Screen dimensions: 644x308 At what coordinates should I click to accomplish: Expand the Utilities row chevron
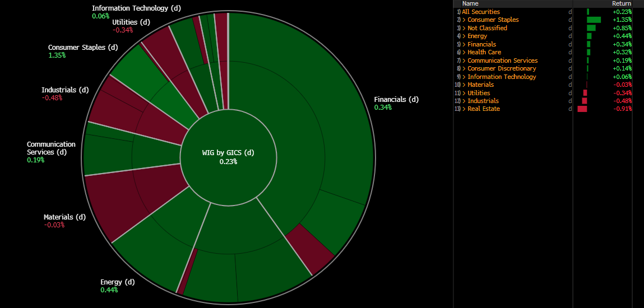464,93
